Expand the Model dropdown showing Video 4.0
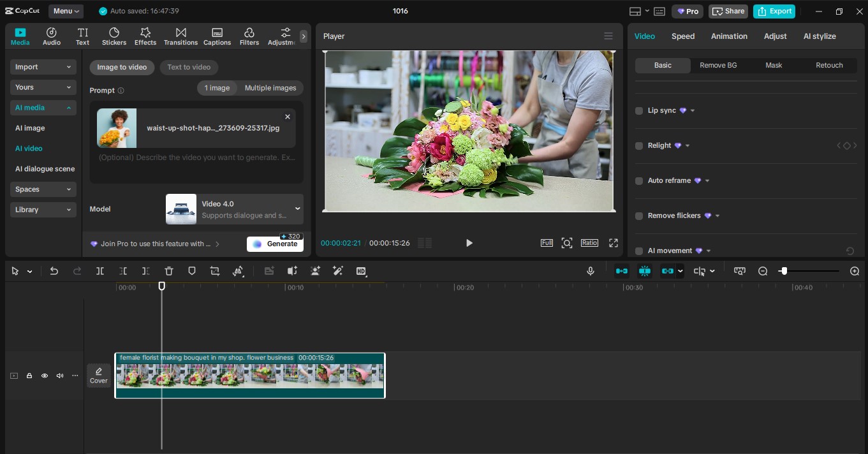 coord(297,209)
